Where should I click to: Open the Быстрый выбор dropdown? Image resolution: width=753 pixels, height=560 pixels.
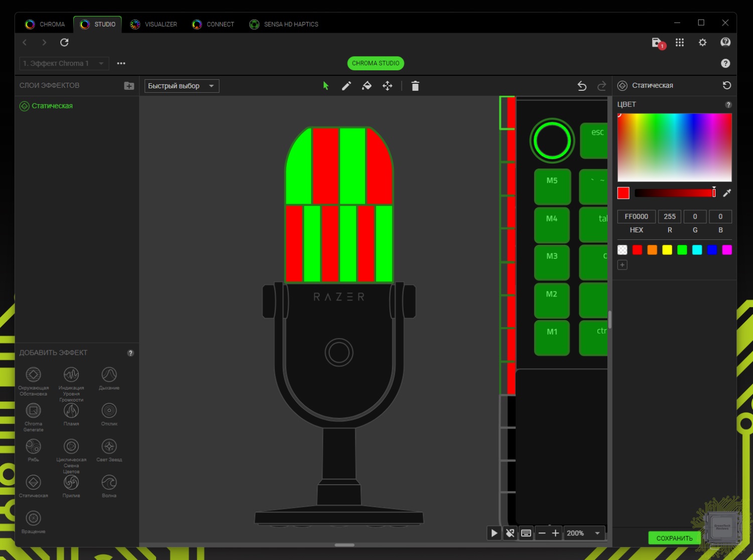point(182,86)
